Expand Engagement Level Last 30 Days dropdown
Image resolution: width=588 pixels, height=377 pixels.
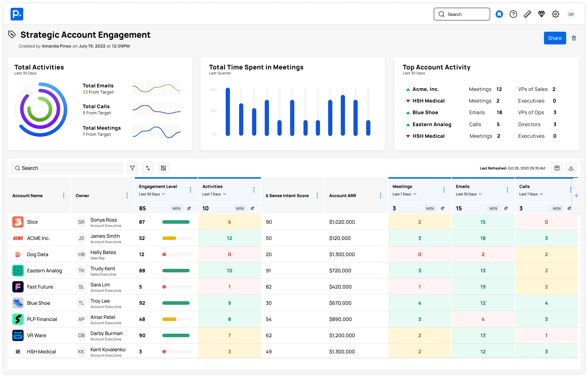[x=152, y=194]
